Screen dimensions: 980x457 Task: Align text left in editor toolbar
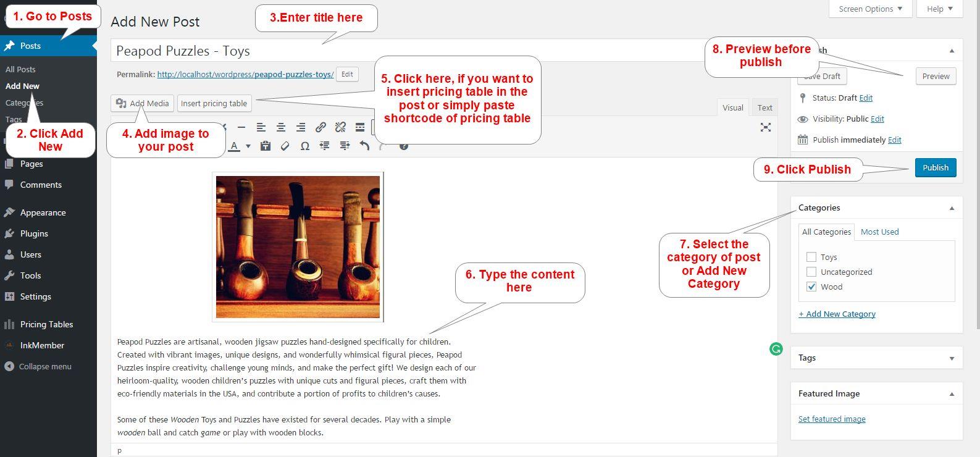[x=261, y=127]
